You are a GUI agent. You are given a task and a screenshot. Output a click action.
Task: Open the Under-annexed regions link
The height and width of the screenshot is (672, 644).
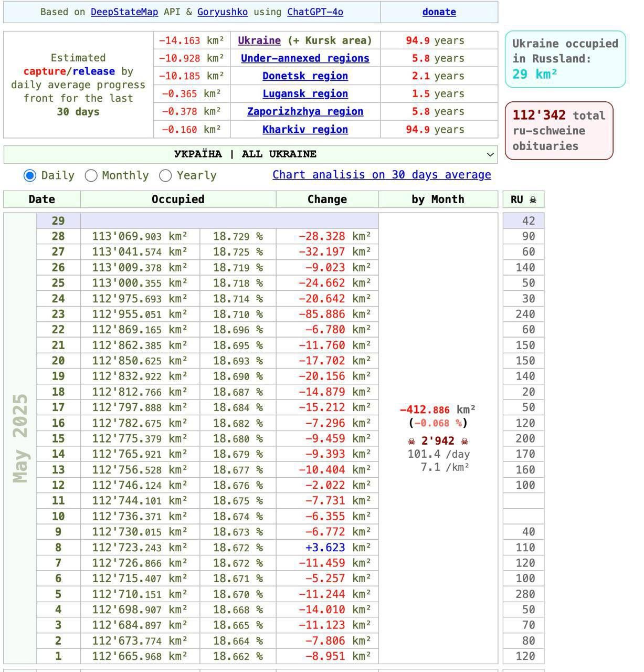click(x=305, y=58)
